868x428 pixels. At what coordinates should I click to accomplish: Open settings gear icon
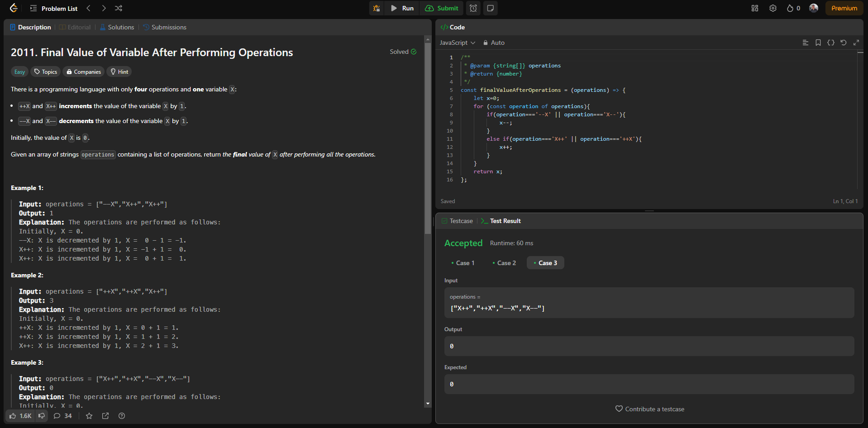773,8
